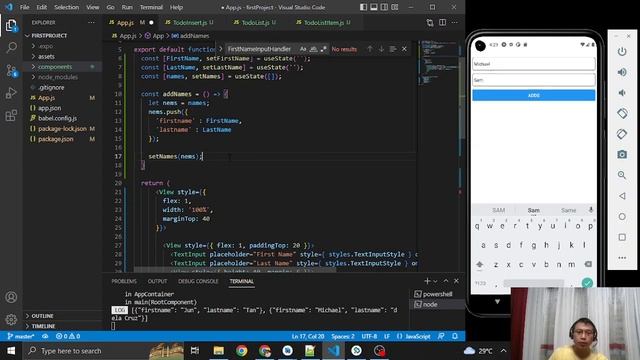Viewport: 640px width, 360px height.
Task: Click emulator Home circle button
Action: coord(622,216)
